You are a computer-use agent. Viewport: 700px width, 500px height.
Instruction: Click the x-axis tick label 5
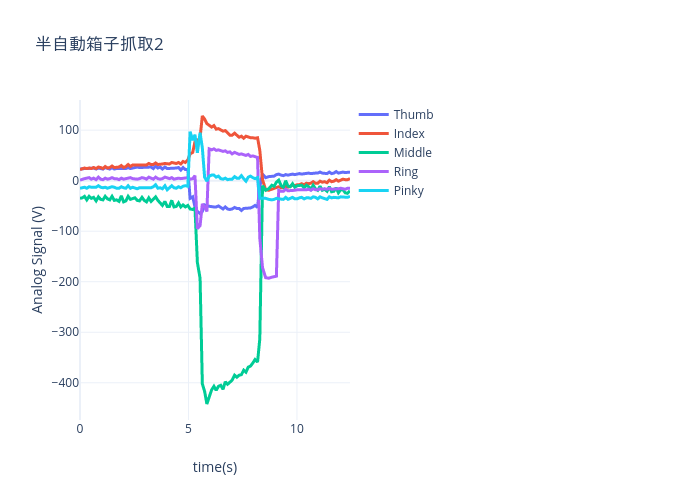188,429
